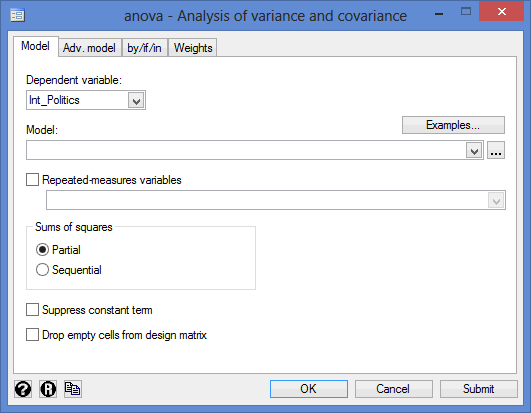The width and height of the screenshot is (531, 413).
Task: Enable Repeated-measures variables checkbox
Action: click(33, 180)
